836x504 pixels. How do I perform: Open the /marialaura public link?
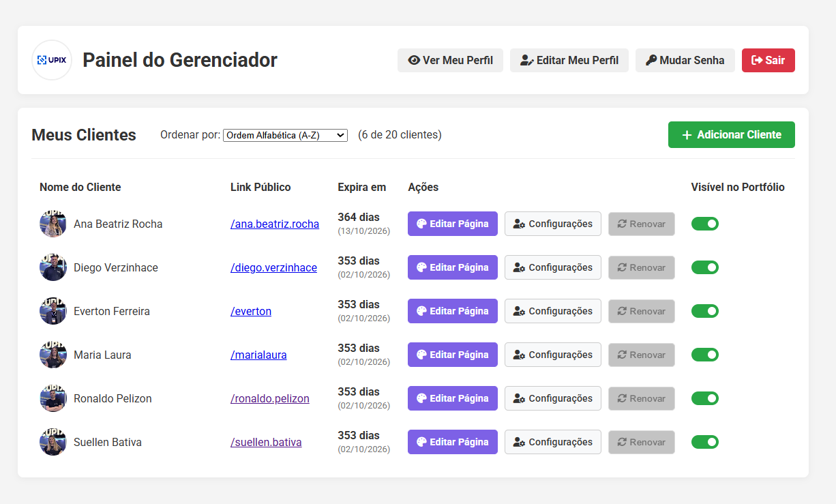(x=258, y=355)
